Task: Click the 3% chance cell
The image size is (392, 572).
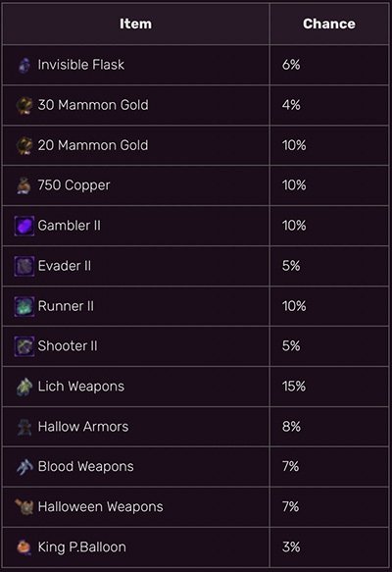Action: (x=329, y=546)
